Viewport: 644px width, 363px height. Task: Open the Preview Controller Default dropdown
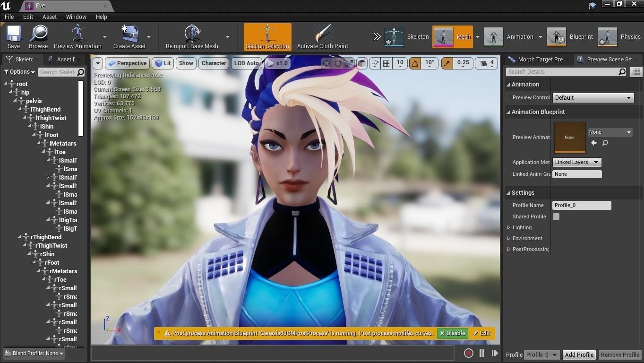[x=593, y=98]
